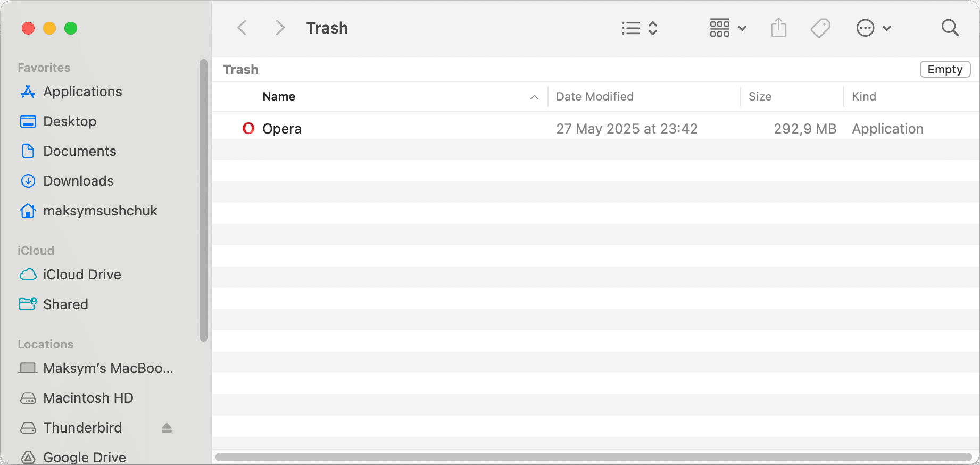Open the list view switcher
This screenshot has height=465, width=980.
point(640,28)
